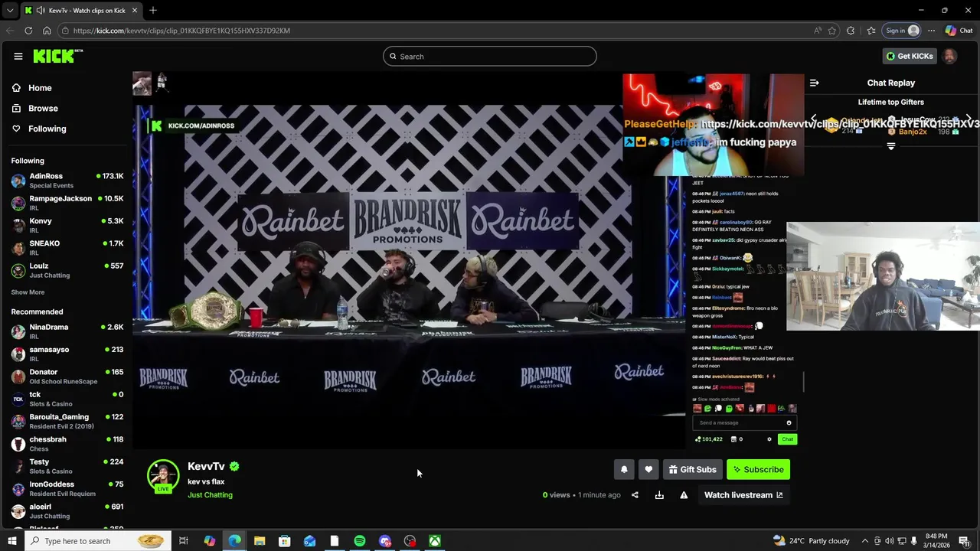Screen dimensions: 980x551
Task: Open Copilot Chat in Edge
Action: [959, 31]
